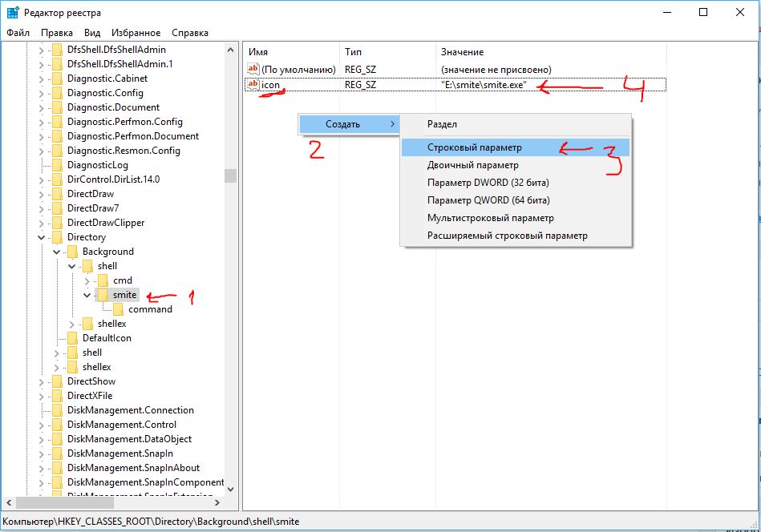Open the Справка menu
Screen dimensions: 761x532
click(x=190, y=33)
